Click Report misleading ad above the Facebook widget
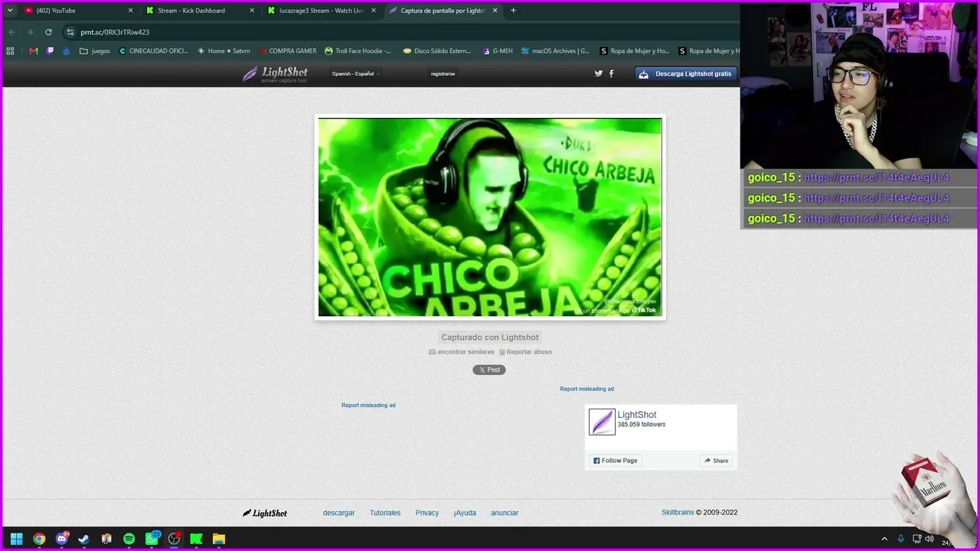The width and height of the screenshot is (980, 551). [586, 389]
